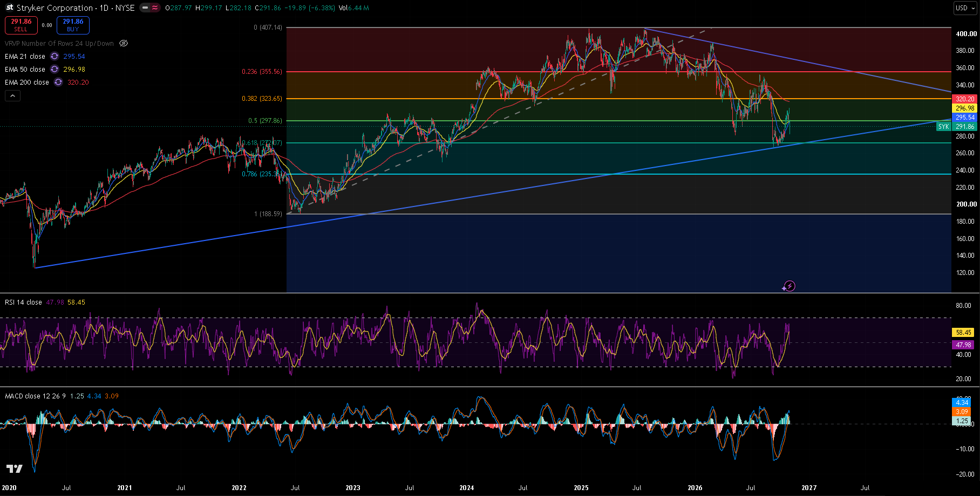This screenshot has height=496, width=980.
Task: Click the blue 4.34 MACD axis label
Action: click(962, 402)
